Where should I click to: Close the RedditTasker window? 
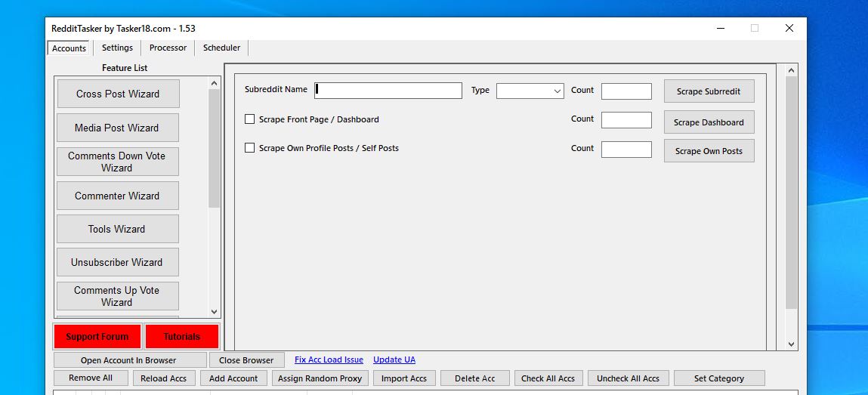(x=789, y=28)
